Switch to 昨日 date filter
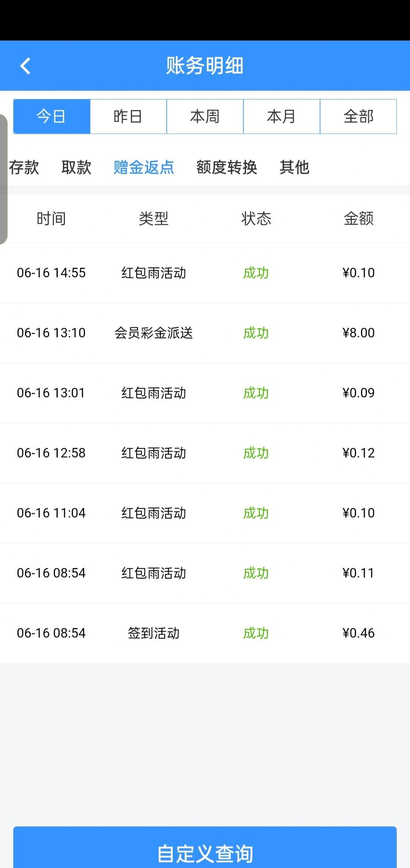The width and height of the screenshot is (410, 868). (128, 116)
